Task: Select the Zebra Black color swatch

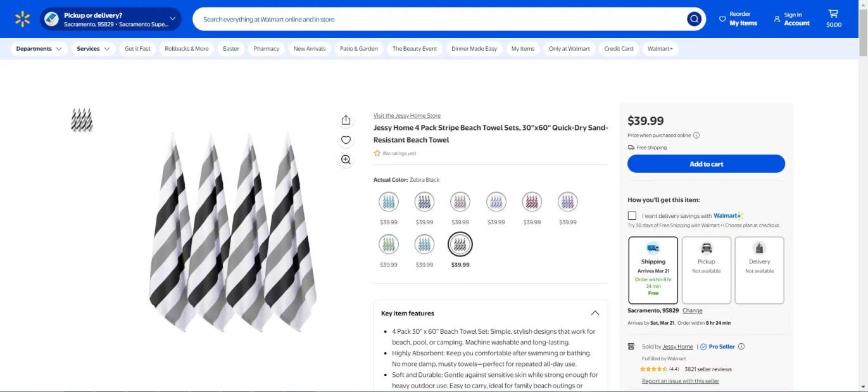Action: click(x=460, y=244)
